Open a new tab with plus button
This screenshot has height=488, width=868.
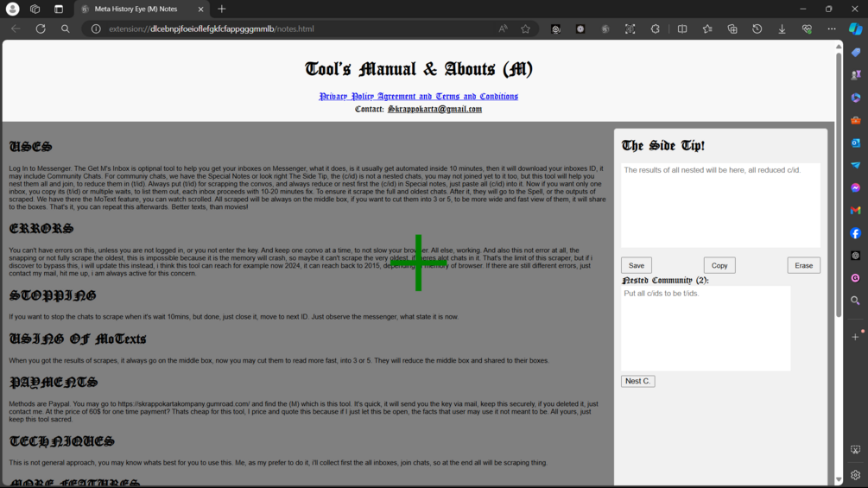point(221,9)
